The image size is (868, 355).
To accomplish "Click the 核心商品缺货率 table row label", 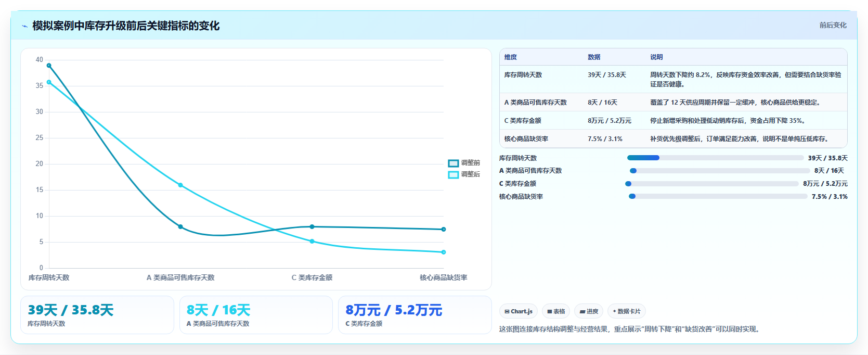I will pos(526,139).
